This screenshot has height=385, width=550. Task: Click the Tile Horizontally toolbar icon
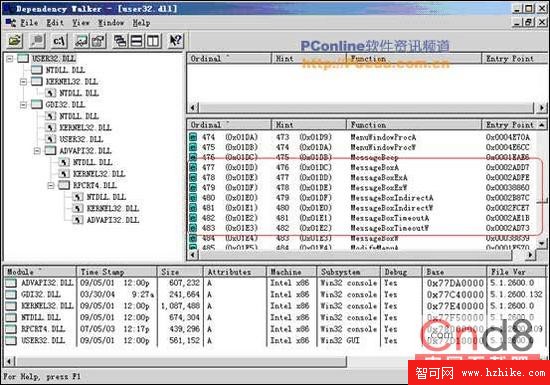click(137, 41)
